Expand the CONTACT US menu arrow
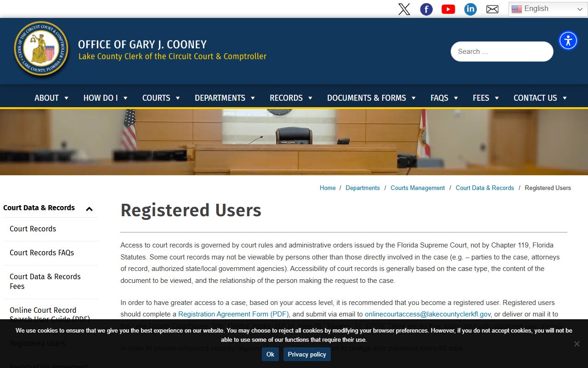The height and width of the screenshot is (368, 588). pos(565,98)
